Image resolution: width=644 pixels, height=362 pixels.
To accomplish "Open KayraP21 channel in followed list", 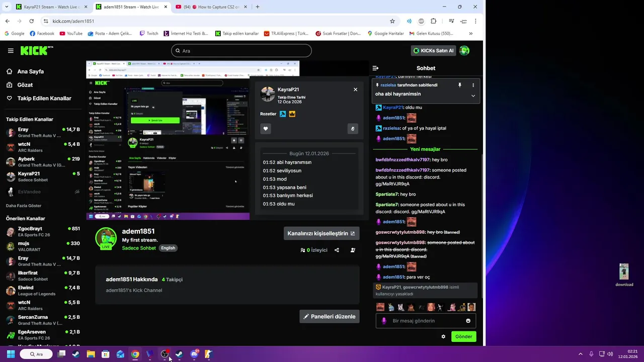I will [43, 176].
